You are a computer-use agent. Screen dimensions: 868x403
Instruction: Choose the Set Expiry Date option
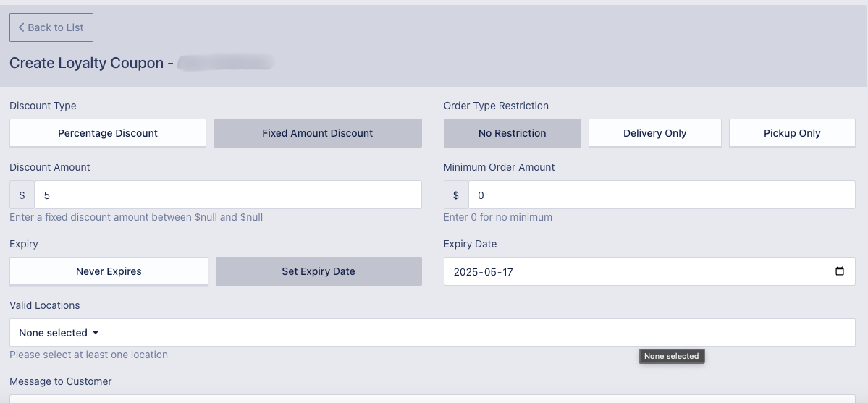tap(319, 271)
